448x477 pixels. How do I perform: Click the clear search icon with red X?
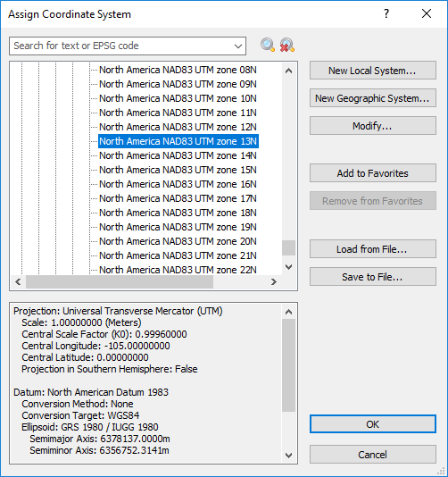[286, 46]
